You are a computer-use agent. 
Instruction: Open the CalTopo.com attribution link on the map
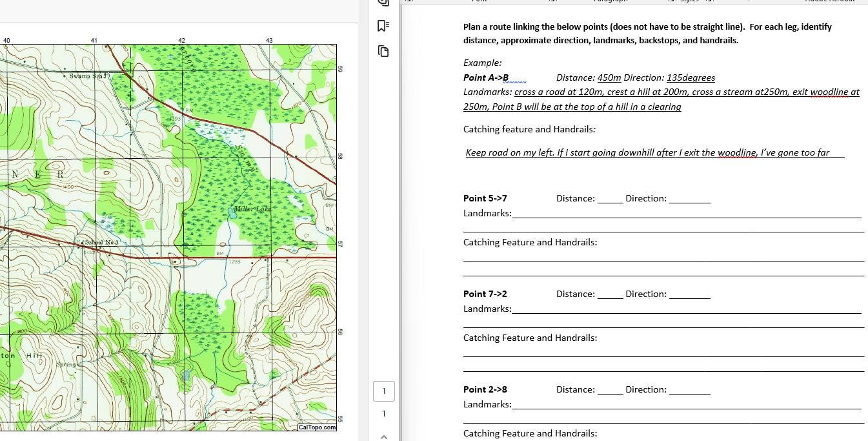pyautogui.click(x=317, y=427)
